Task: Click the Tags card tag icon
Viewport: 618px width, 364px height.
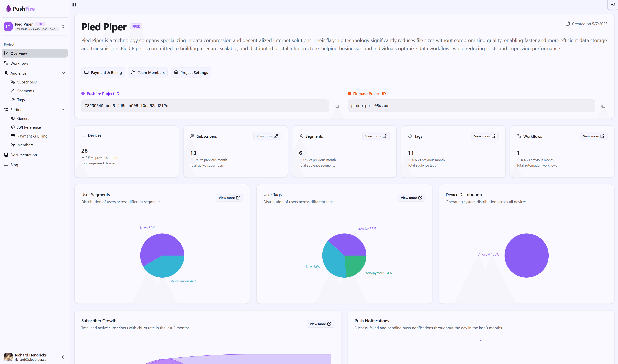Action: (410, 136)
